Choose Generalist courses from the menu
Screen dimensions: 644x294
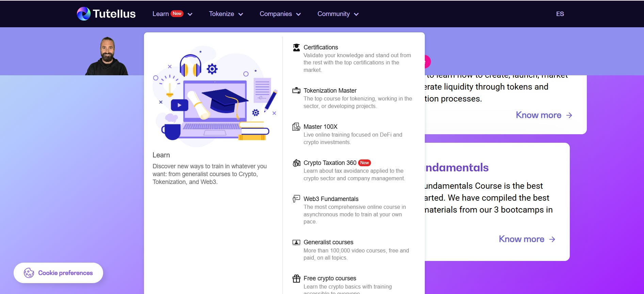click(x=328, y=242)
